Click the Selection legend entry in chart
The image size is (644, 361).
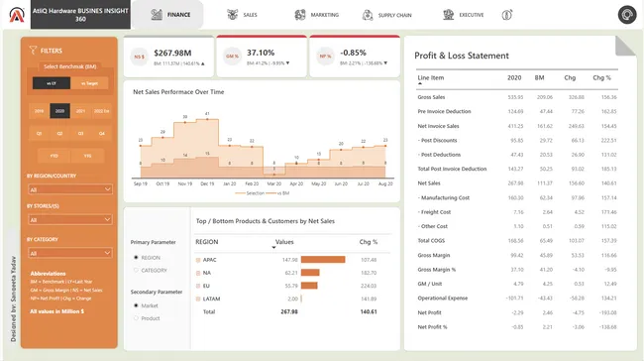click(250, 193)
